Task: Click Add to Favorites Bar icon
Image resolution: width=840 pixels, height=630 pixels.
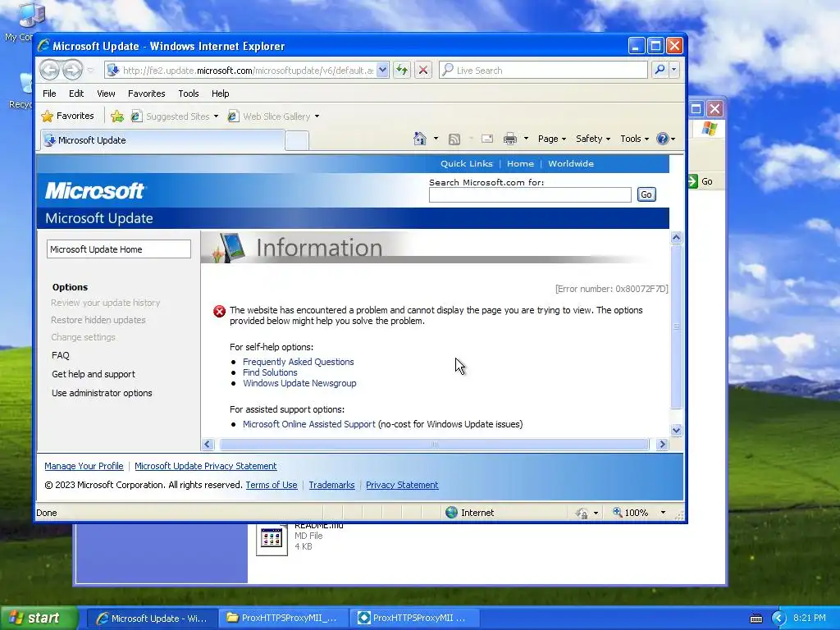Action: click(117, 116)
